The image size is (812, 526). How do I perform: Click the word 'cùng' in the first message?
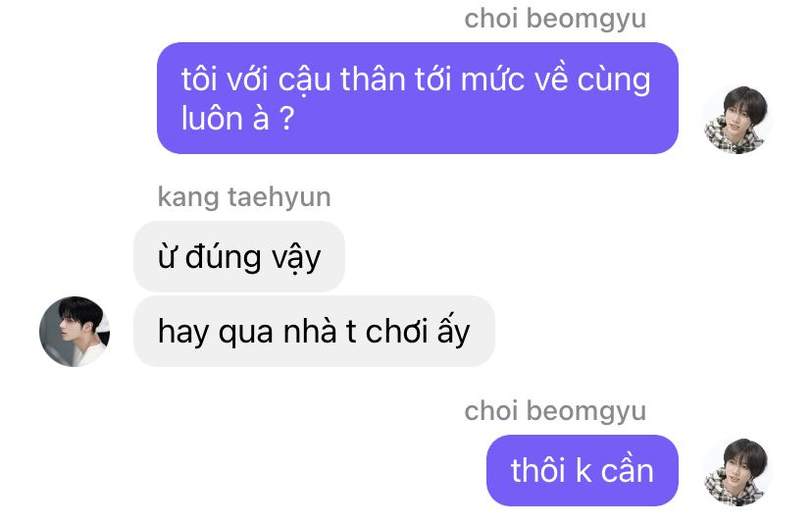(x=614, y=81)
